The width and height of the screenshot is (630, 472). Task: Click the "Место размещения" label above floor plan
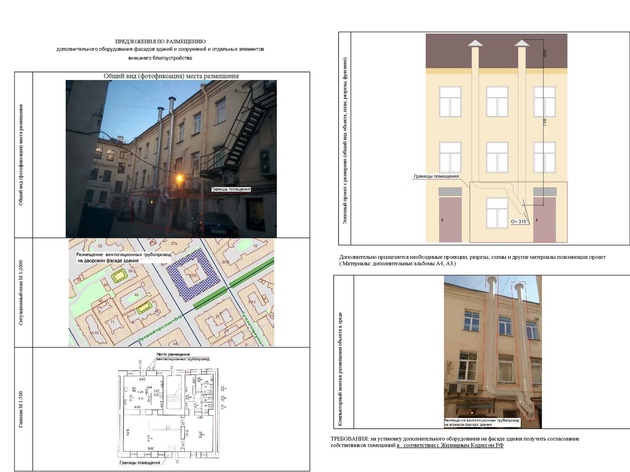click(173, 354)
